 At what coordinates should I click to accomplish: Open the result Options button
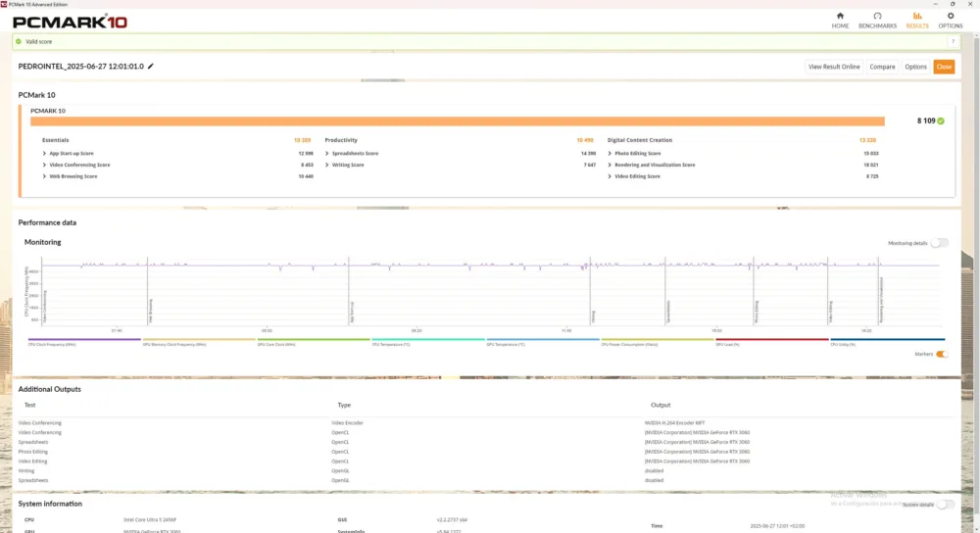[915, 67]
